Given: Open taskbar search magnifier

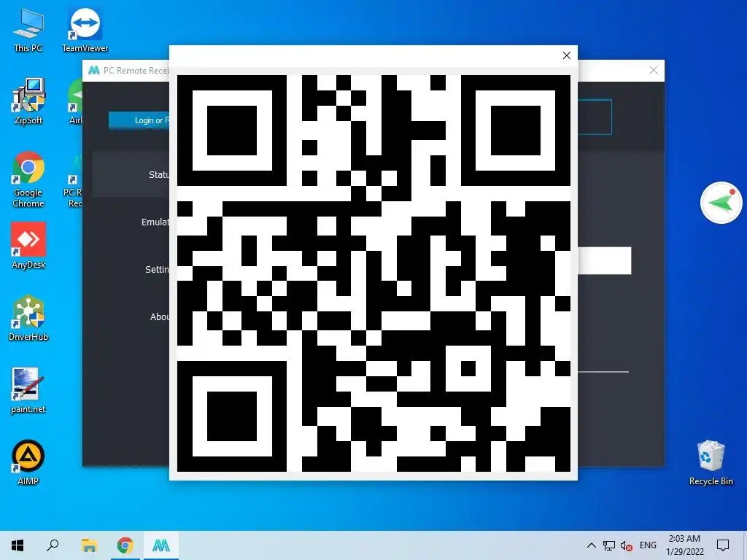Looking at the screenshot, I should pyautogui.click(x=53, y=545).
